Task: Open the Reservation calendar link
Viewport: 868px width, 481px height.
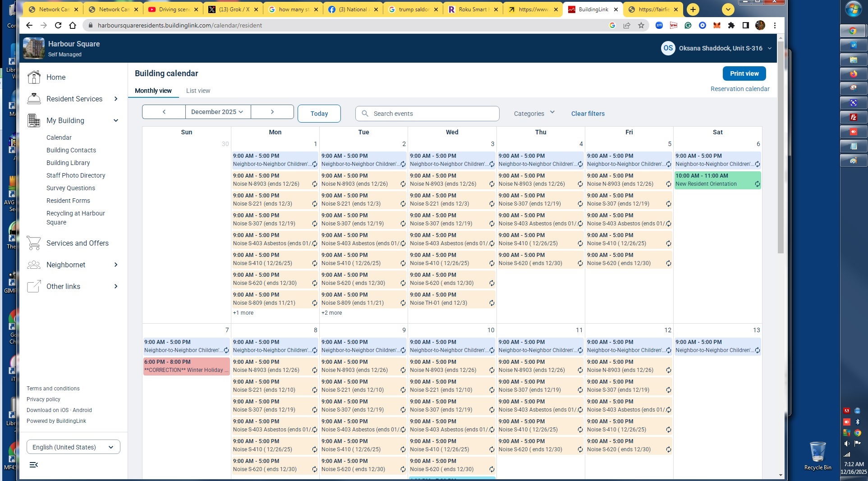Action: point(739,89)
